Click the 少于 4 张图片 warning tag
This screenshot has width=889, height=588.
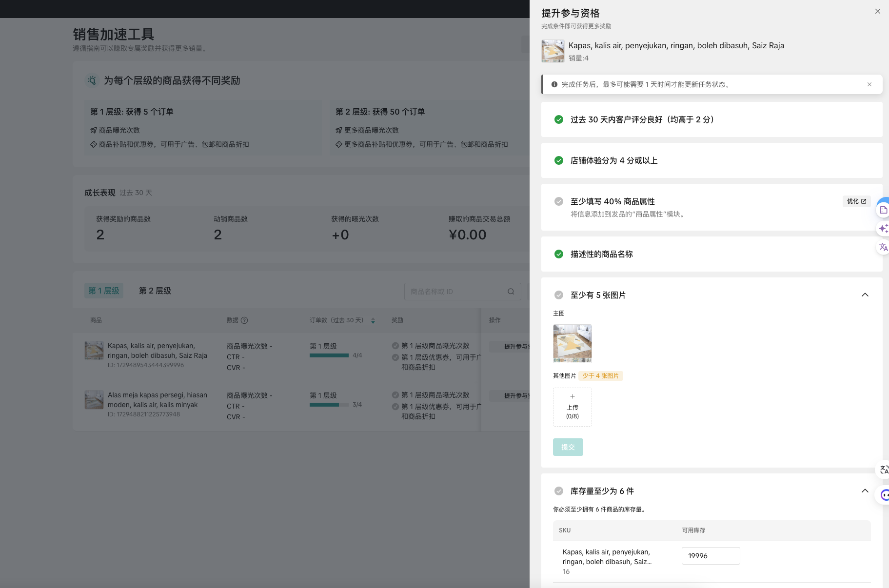601,376
